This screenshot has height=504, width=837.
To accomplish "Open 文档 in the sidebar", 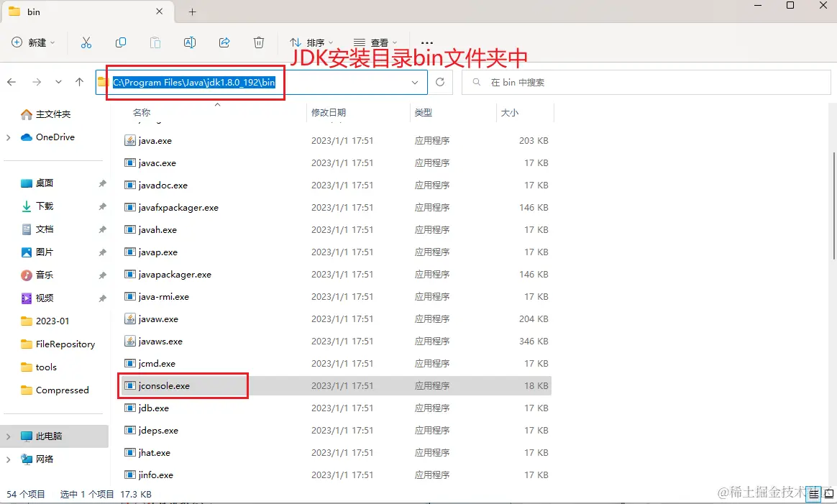I will [37, 229].
